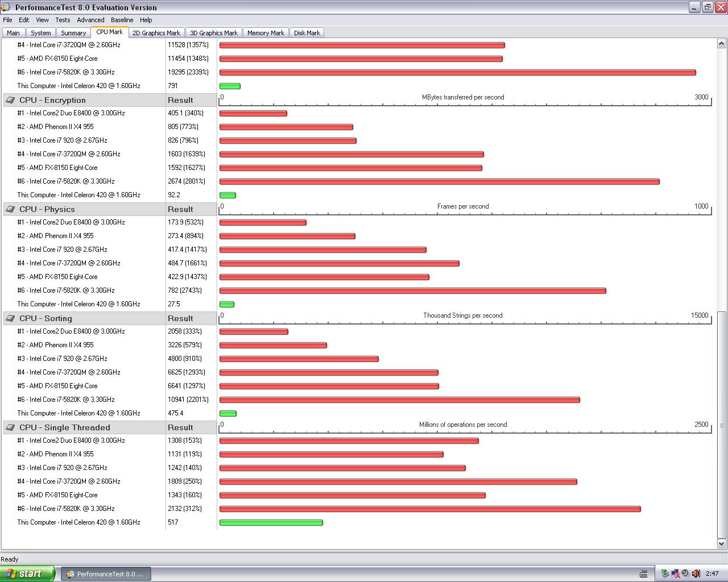Click the CPU - Single Threaded section chip icon
Viewport: 728px width, 582px height.
tap(10, 427)
